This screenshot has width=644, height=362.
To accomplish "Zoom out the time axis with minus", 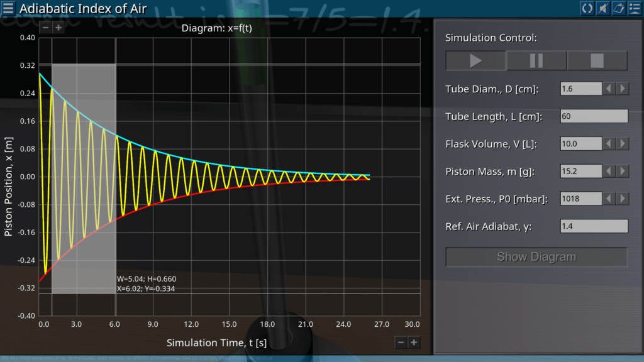I will 401,343.
